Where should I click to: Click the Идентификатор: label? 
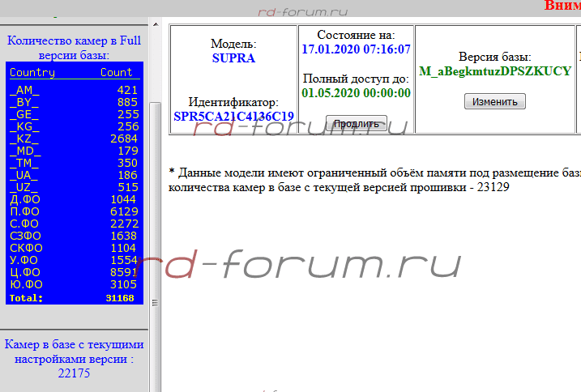click(x=233, y=102)
